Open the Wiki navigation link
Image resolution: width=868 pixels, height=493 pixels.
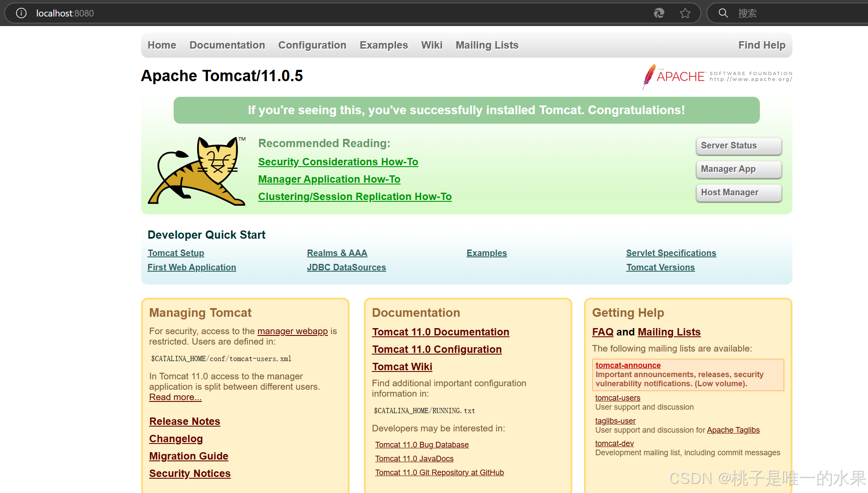(x=432, y=45)
